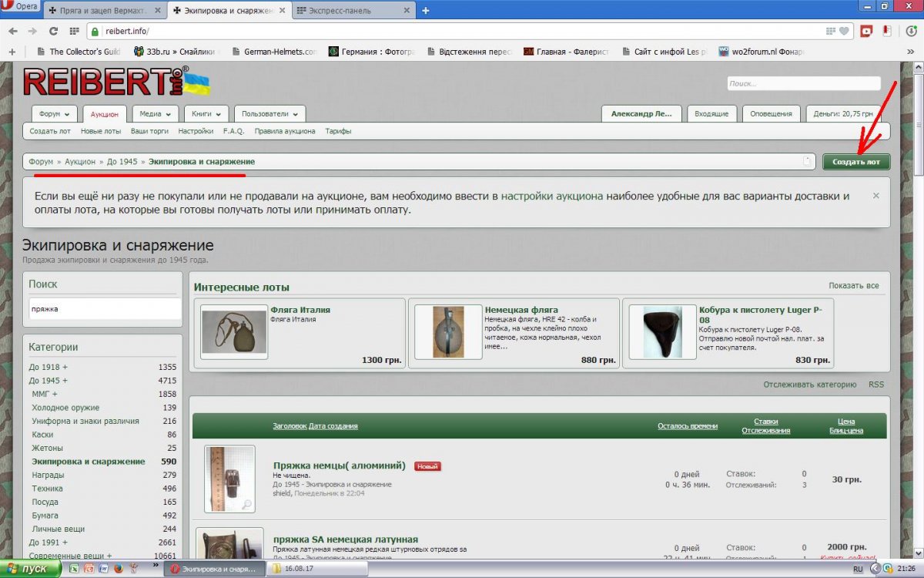Image resolution: width=924 pixels, height=578 pixels.
Task: Dismiss the auction settings notice with X
Action: tap(875, 196)
